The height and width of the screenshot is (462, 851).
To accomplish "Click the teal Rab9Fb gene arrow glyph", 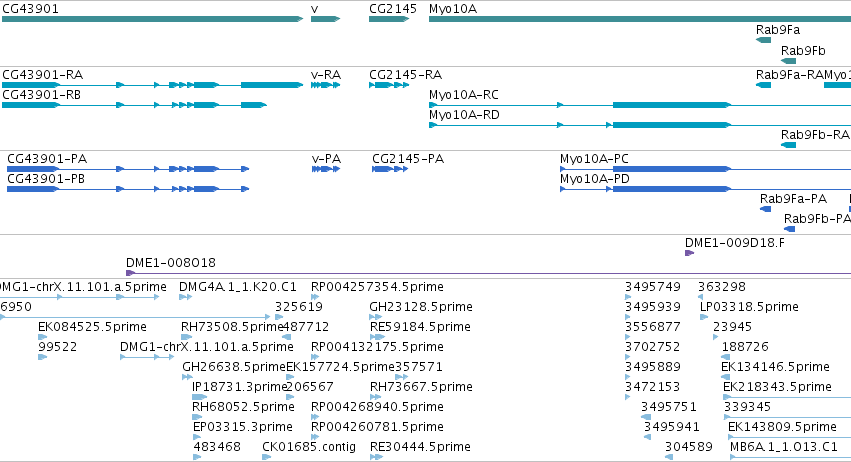I will click(789, 61).
